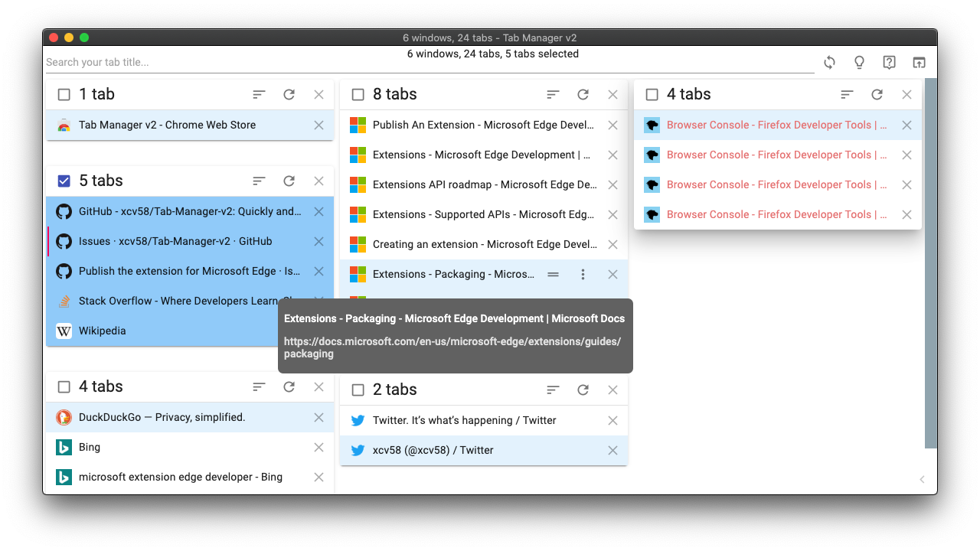980x551 pixels.
Task: Close the xcv58 (@xcv58) Twitter tab
Action: click(x=613, y=450)
